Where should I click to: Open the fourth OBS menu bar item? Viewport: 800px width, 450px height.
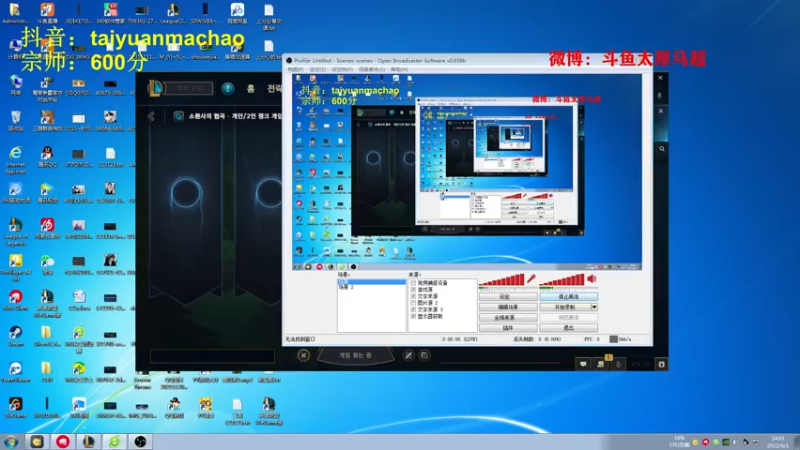372,69
